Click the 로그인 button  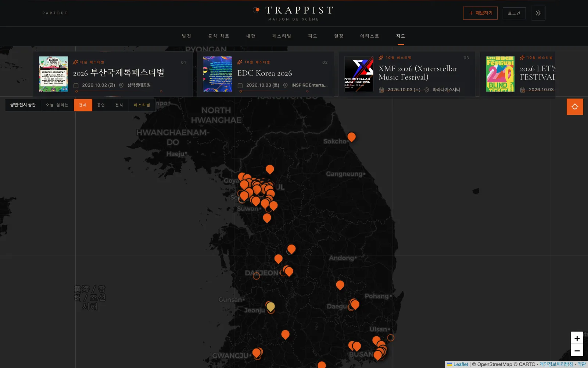(x=514, y=13)
